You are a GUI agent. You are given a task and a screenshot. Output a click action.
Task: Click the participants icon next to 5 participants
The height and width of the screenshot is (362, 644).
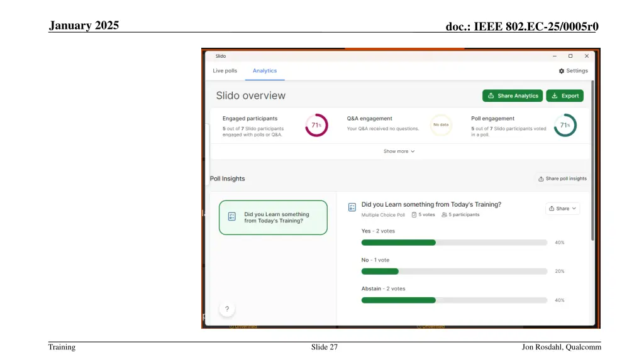click(x=444, y=215)
